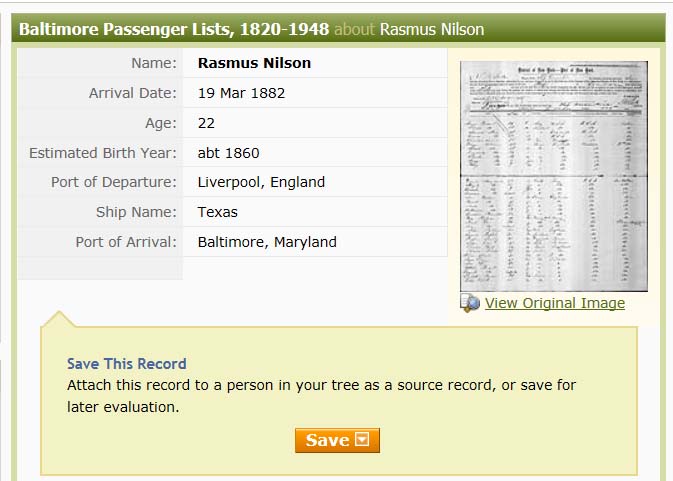Expand the Save button dropdown arrow
The image size is (673, 481).
coord(363,440)
